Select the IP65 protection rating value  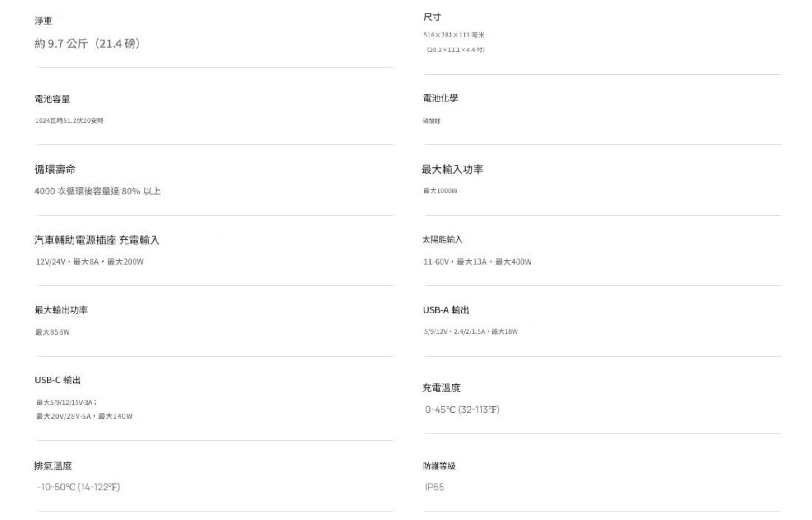434,487
